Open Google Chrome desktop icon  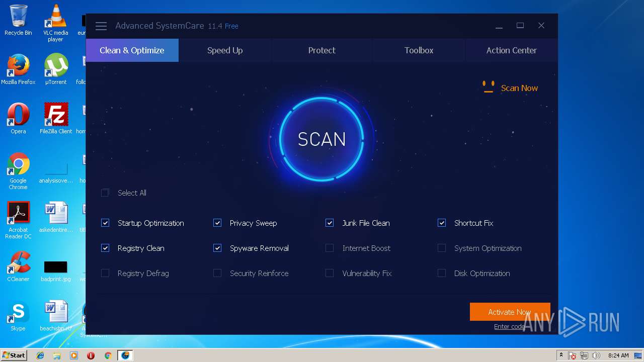tap(18, 171)
